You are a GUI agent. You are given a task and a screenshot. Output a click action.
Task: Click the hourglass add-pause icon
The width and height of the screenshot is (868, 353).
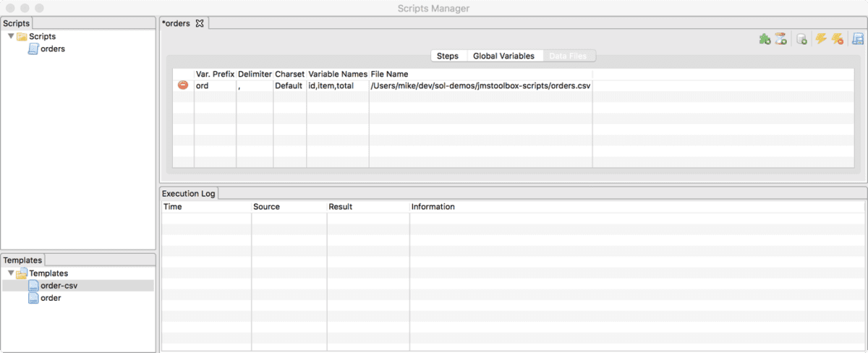click(x=780, y=39)
